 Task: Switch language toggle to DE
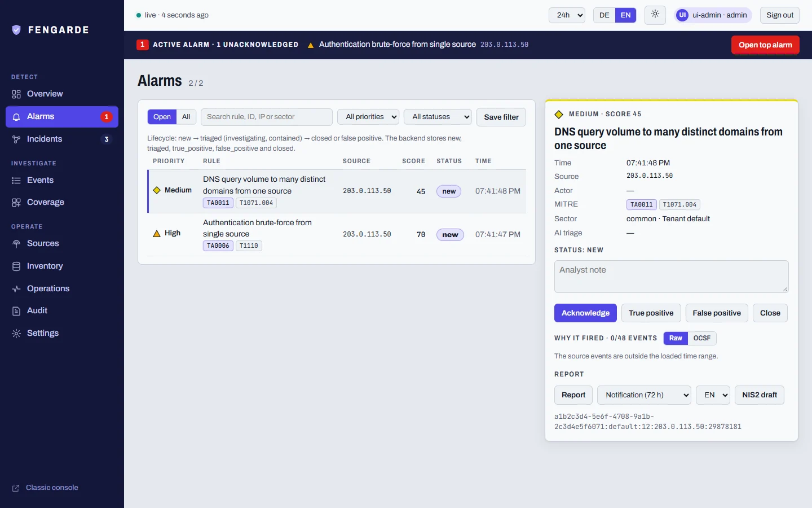click(604, 15)
